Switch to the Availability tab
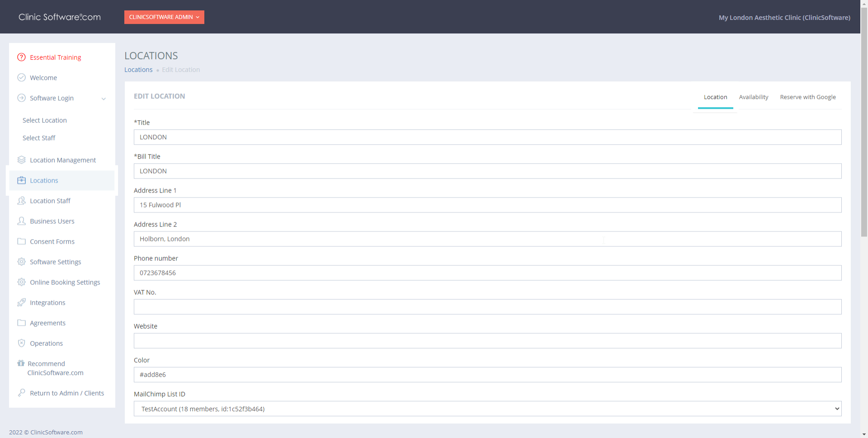Screen dimensions: 868x438 pos(753,97)
